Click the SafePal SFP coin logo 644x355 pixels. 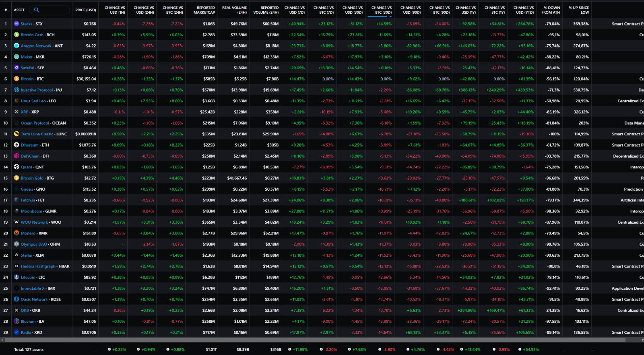(x=17, y=68)
